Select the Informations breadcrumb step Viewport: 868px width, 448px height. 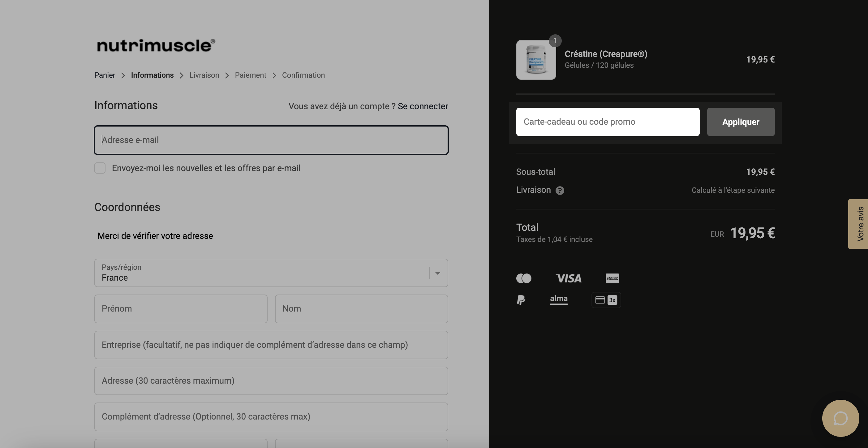click(x=152, y=75)
